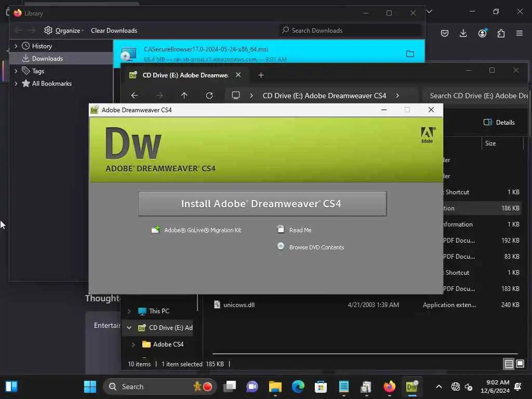Click the horizontal scrollbar in Explorer file list
532x399 pixels.
(365, 354)
